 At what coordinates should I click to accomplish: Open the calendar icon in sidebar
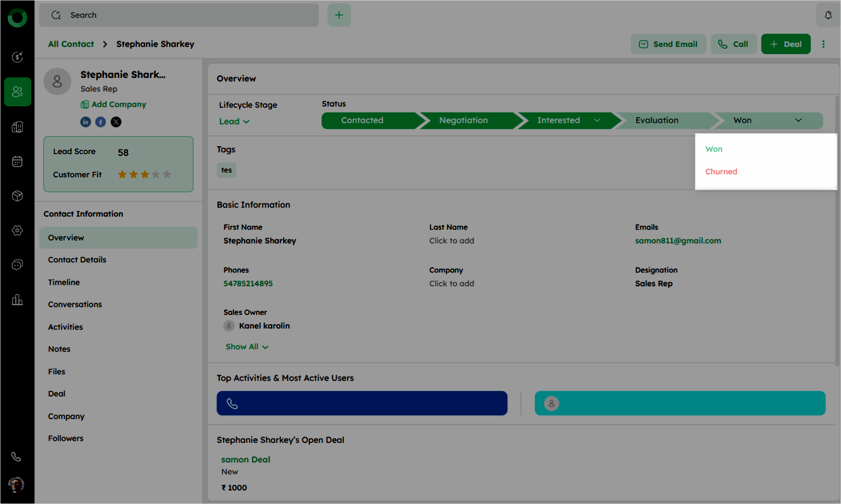(17, 162)
